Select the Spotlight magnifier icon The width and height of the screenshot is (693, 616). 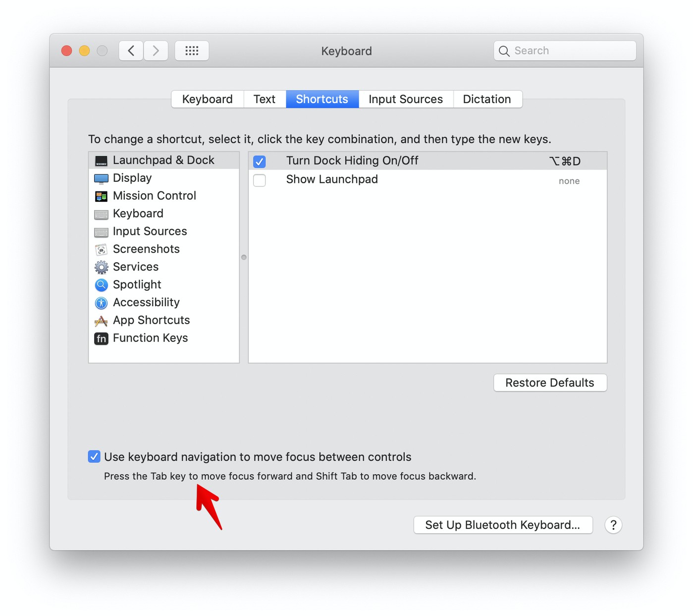tap(101, 285)
